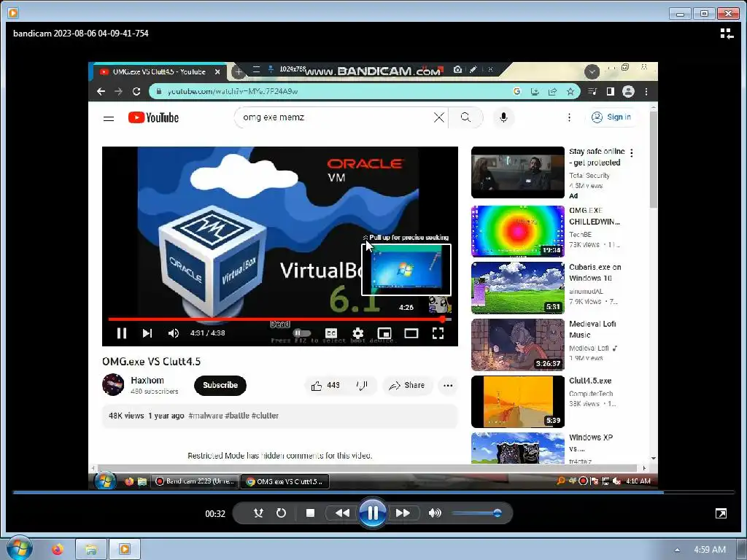Reload the page in Chrome
This screenshot has width=747, height=560.
(136, 91)
